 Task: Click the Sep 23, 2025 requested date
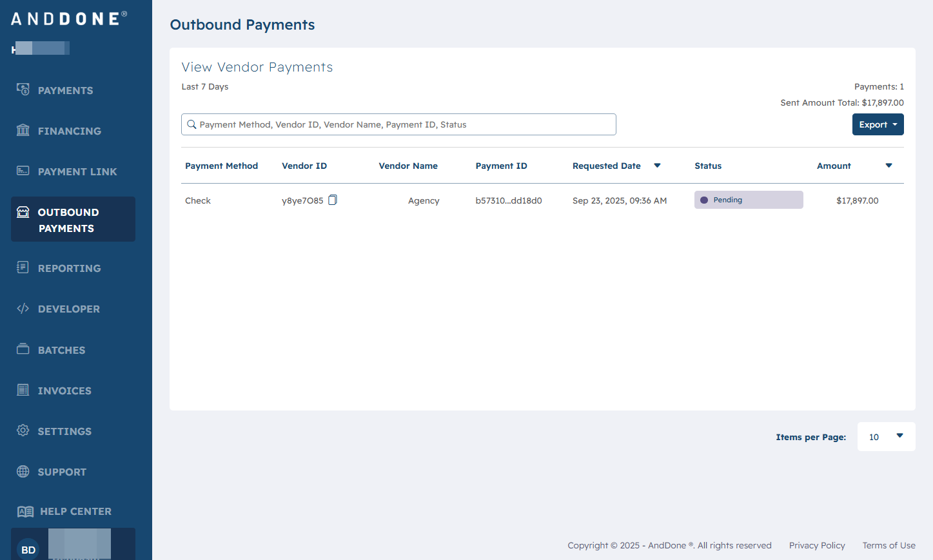[620, 200]
